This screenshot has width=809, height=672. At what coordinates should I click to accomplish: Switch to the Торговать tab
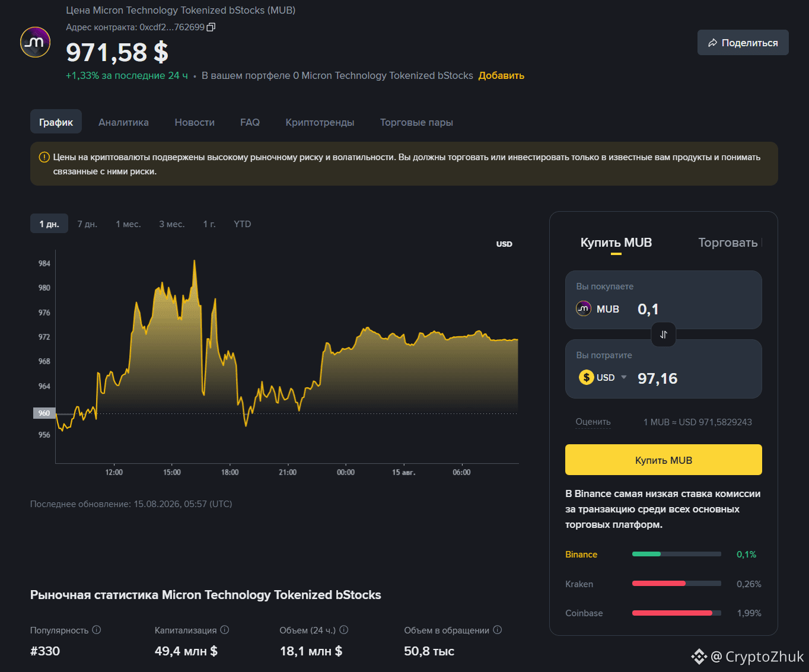click(728, 243)
